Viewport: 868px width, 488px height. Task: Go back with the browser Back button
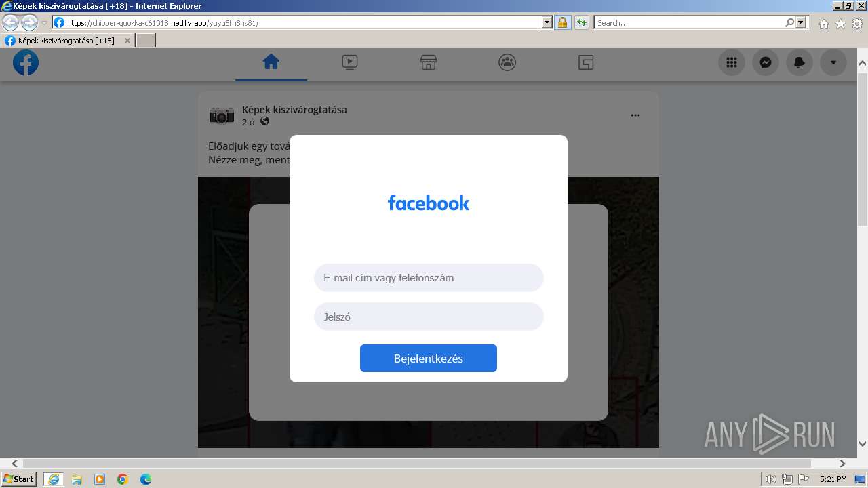click(x=11, y=22)
